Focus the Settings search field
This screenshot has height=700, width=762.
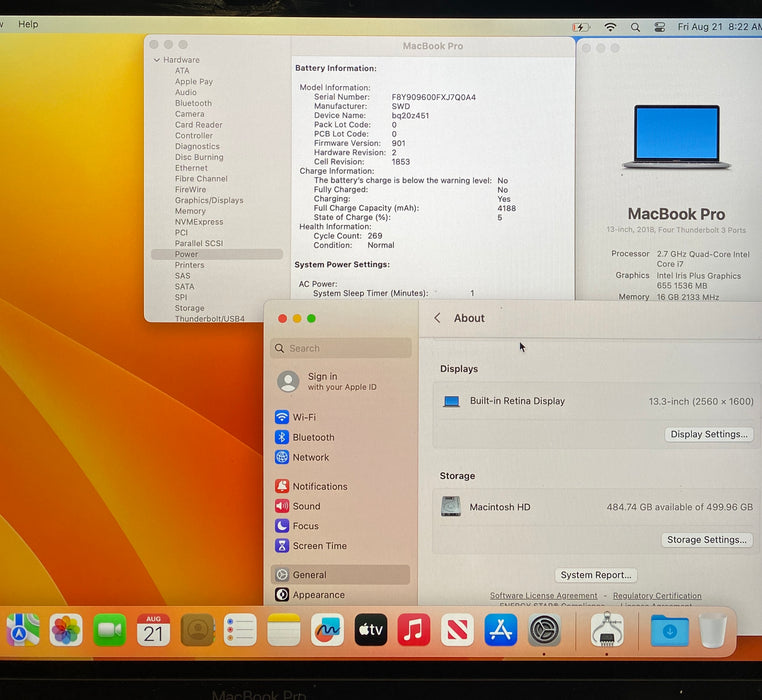click(x=341, y=348)
